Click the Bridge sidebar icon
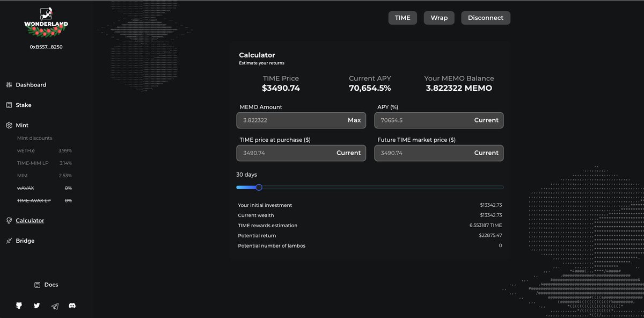This screenshot has width=644, height=318. [9, 241]
